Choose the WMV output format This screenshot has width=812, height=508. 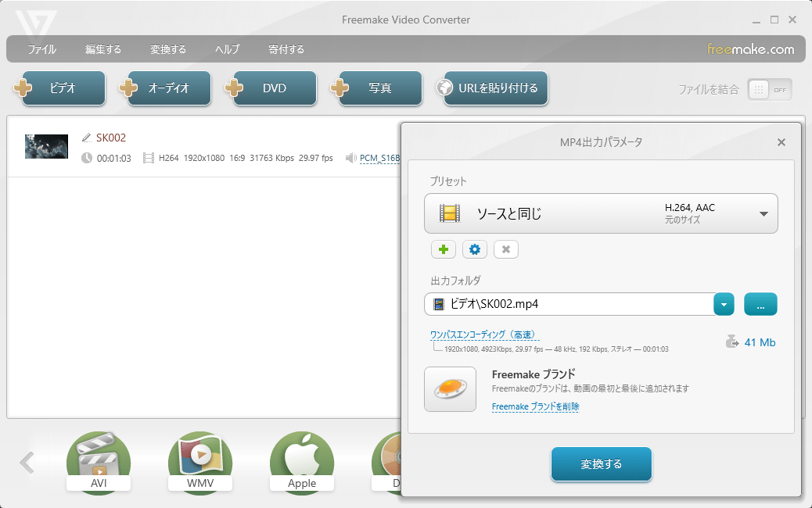[x=200, y=463]
